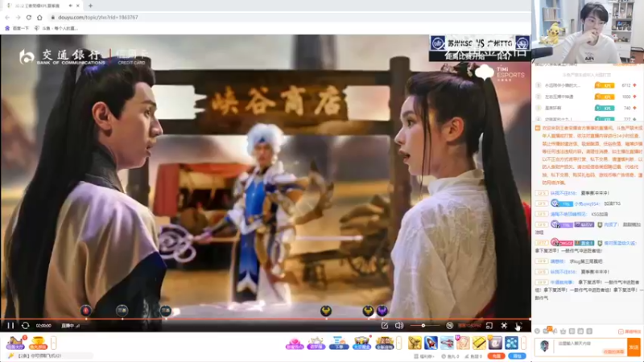Open the purple crown activity icon
Viewport: 644px width, 362px height.
pyautogui.click(x=316, y=343)
